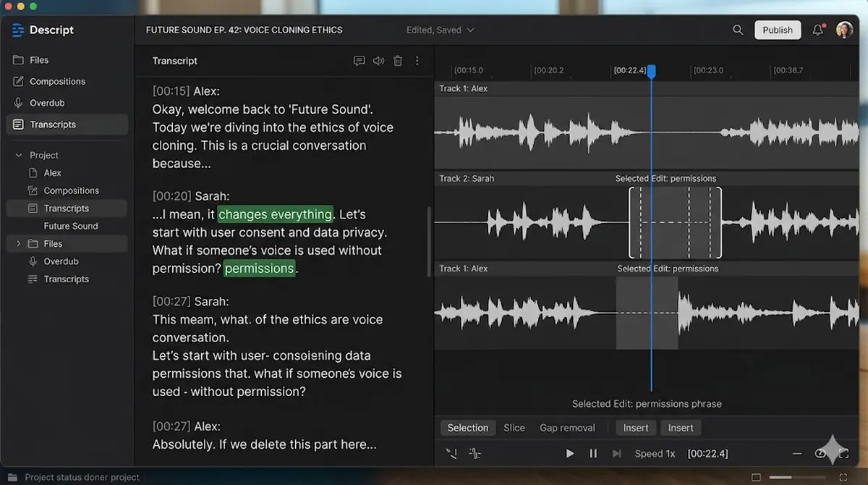This screenshot has height=485, width=868.
Task: Switch to Slice mode tab
Action: (x=514, y=428)
